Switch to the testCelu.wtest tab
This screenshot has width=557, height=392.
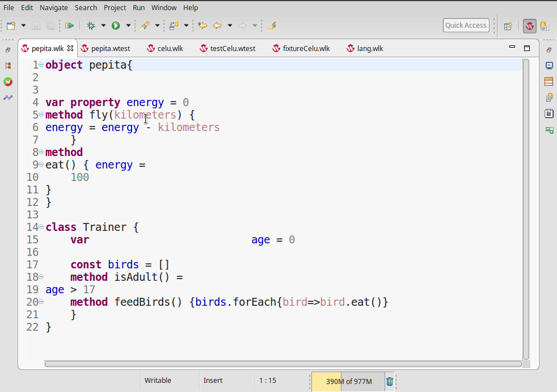[x=233, y=49]
